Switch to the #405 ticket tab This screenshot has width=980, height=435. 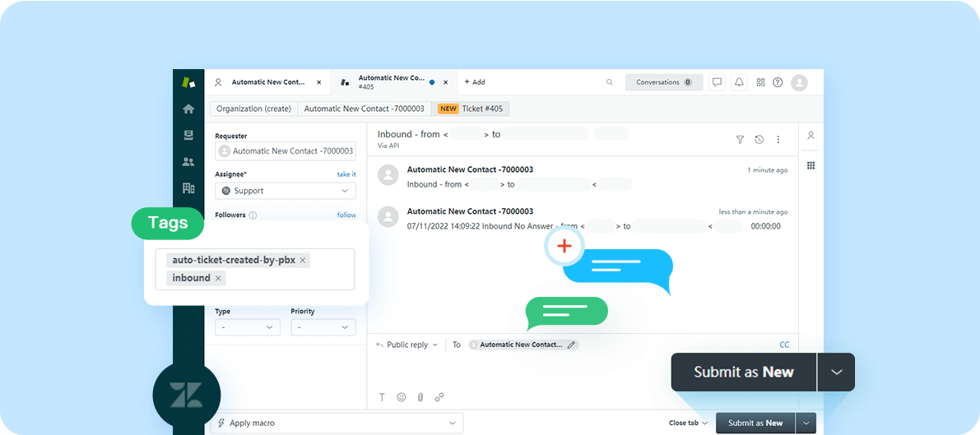click(395, 82)
